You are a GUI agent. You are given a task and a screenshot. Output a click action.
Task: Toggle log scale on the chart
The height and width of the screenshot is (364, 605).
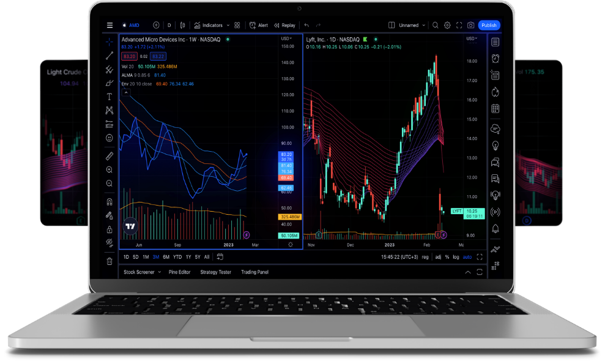456,257
